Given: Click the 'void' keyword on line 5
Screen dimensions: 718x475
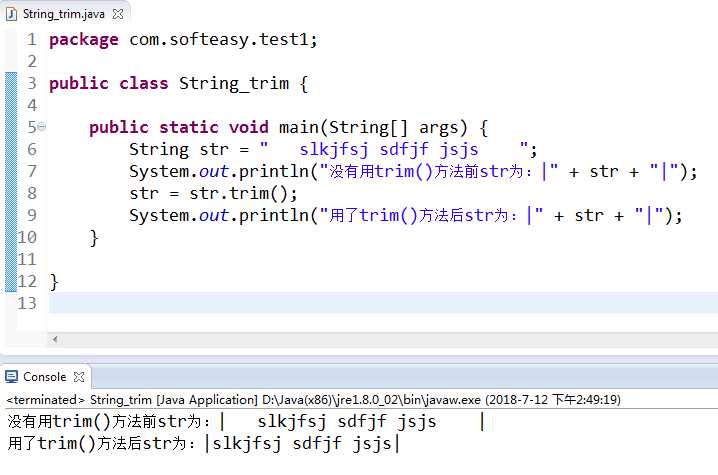Looking at the screenshot, I should [249, 127].
